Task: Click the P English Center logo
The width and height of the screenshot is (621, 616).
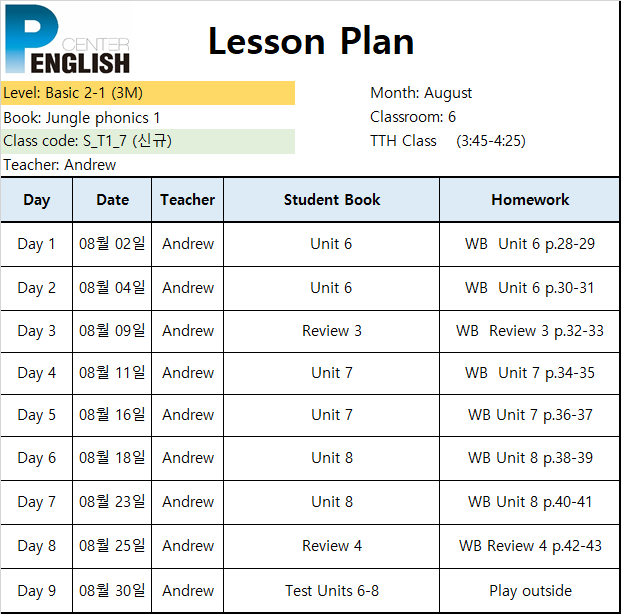Action: click(68, 39)
